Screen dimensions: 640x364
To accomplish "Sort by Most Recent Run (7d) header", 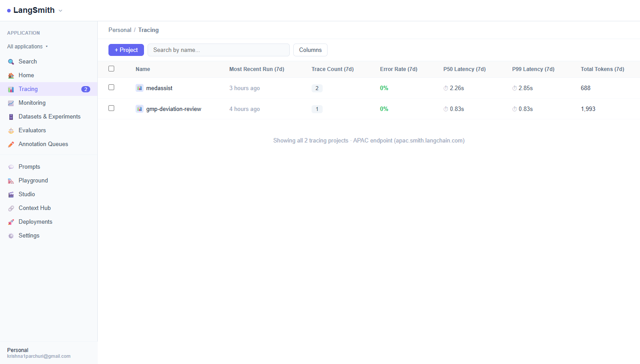I will (257, 69).
